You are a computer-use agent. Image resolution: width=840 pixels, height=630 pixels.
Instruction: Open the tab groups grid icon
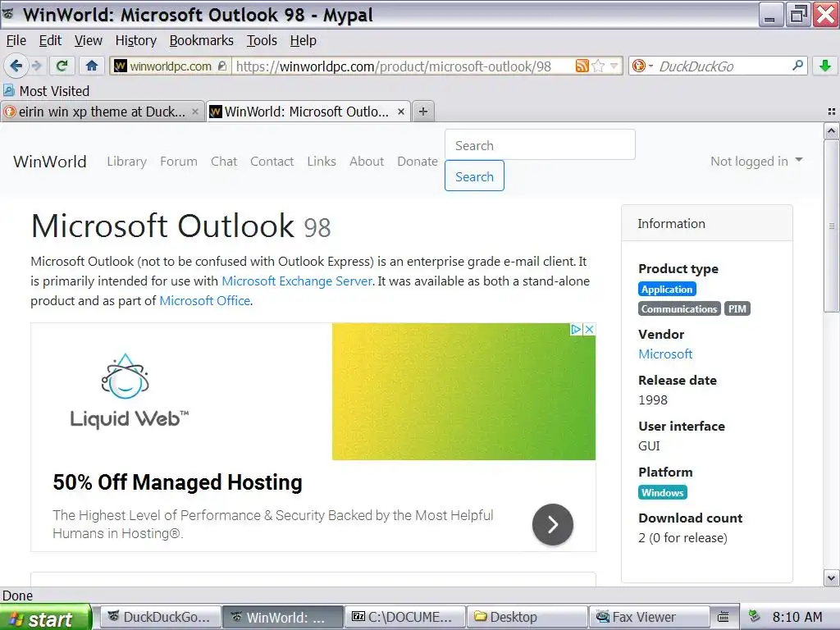(832, 112)
